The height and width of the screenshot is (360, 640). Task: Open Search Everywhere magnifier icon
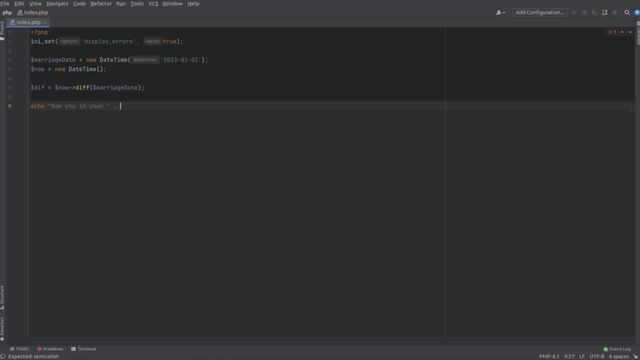(627, 13)
